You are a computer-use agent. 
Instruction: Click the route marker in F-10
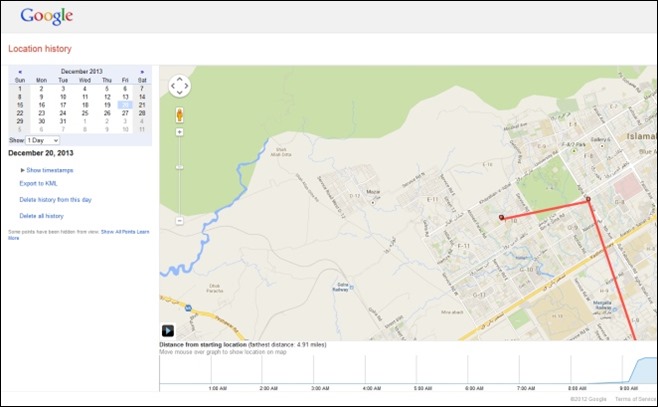501,217
